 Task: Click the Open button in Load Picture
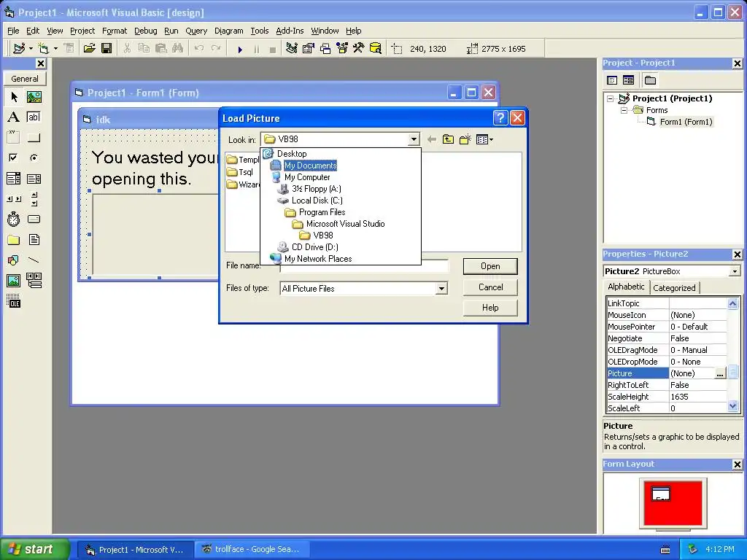(x=490, y=267)
